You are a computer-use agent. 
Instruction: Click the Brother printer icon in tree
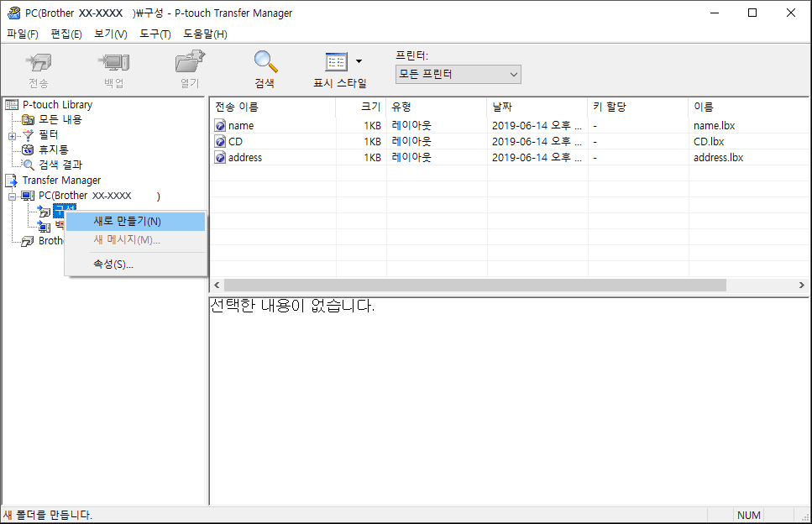tap(28, 241)
